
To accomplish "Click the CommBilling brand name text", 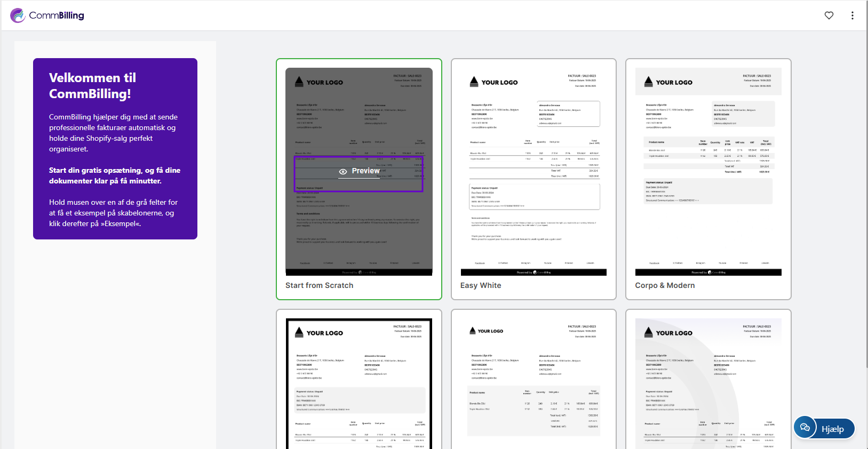I will click(x=57, y=15).
